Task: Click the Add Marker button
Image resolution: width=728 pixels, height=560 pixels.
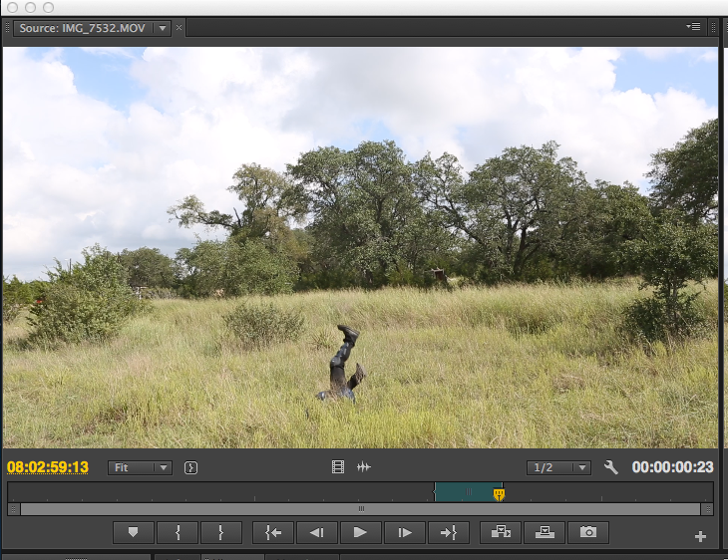Action: [134, 532]
